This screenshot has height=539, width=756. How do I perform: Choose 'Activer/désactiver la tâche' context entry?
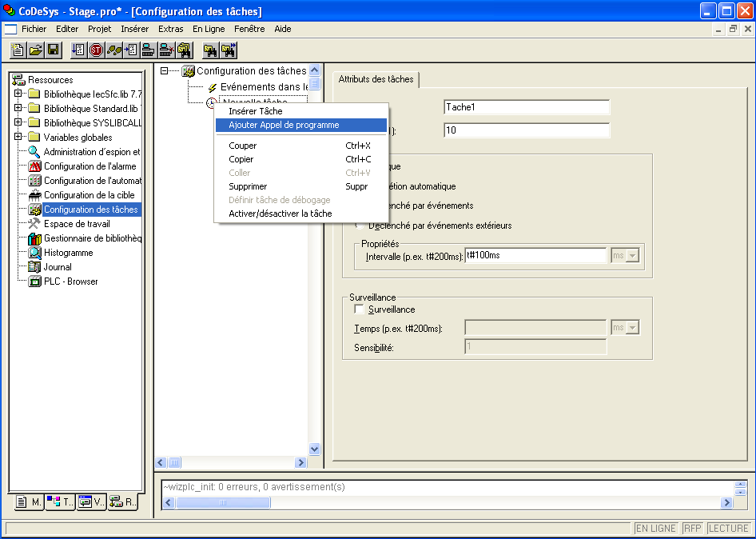301,214
